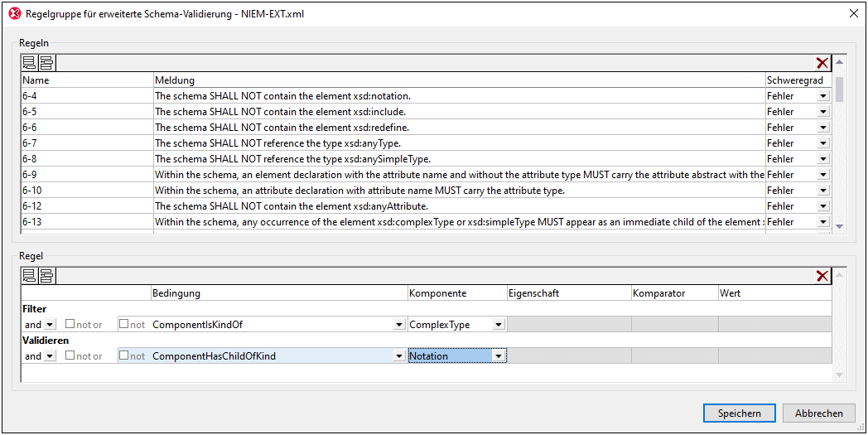Click Regeln list scroll-down arrow
The image size is (868, 435).
coord(839,226)
